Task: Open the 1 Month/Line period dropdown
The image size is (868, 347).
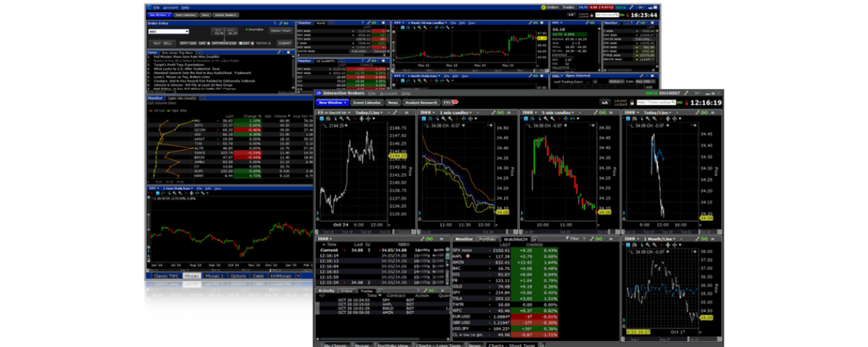Action: coord(660,238)
